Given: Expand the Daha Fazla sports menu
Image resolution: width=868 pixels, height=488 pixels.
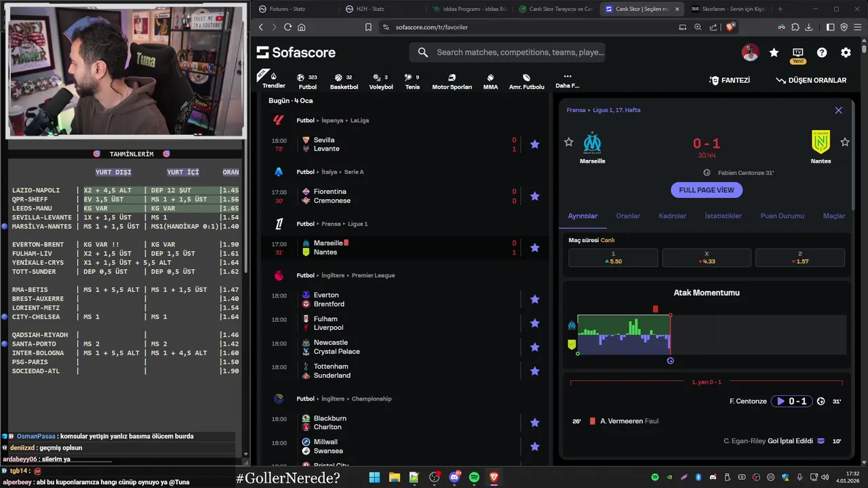Looking at the screenshot, I should point(567,81).
